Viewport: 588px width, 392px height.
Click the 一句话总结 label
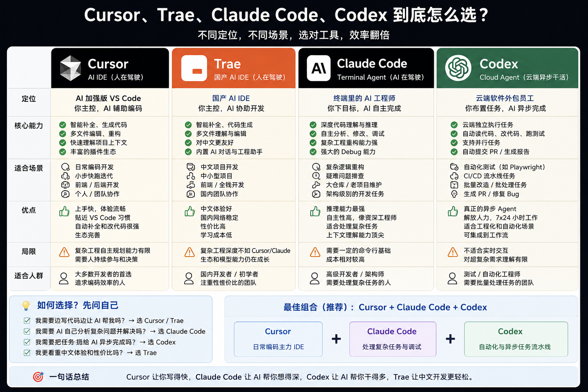(x=69, y=377)
